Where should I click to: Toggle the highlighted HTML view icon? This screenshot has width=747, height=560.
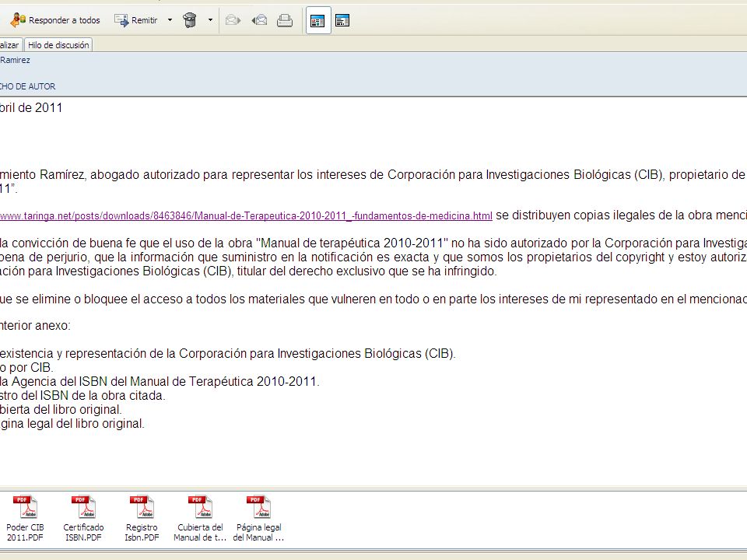(x=317, y=20)
